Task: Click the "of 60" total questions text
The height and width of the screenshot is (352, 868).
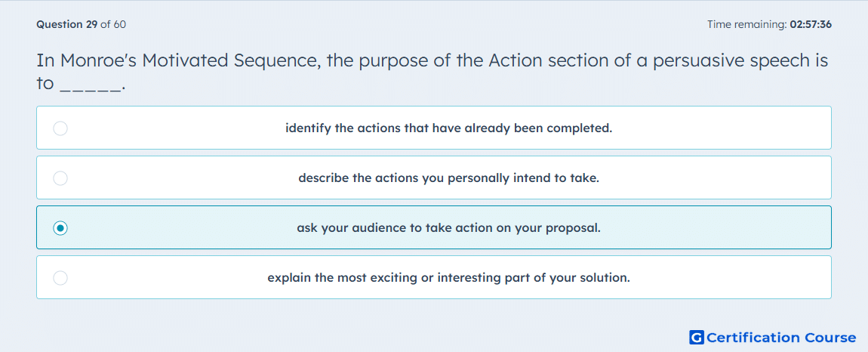Action: [x=113, y=24]
